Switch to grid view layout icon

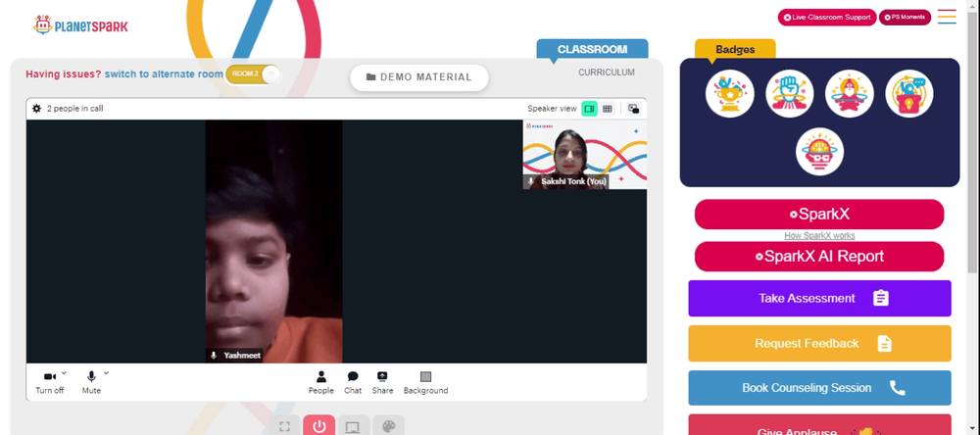(x=607, y=109)
